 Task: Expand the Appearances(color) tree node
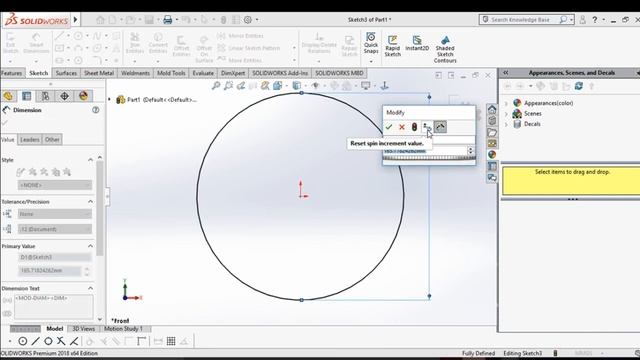click(507, 103)
